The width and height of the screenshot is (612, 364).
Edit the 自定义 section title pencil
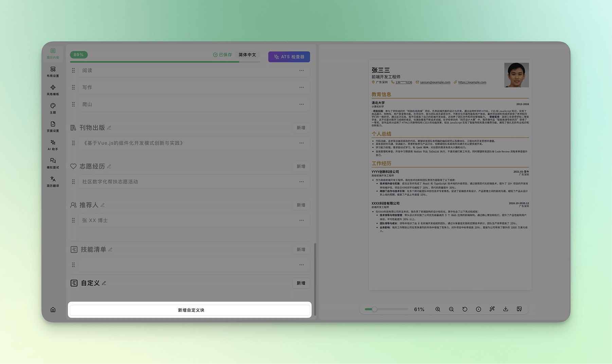coord(104,283)
